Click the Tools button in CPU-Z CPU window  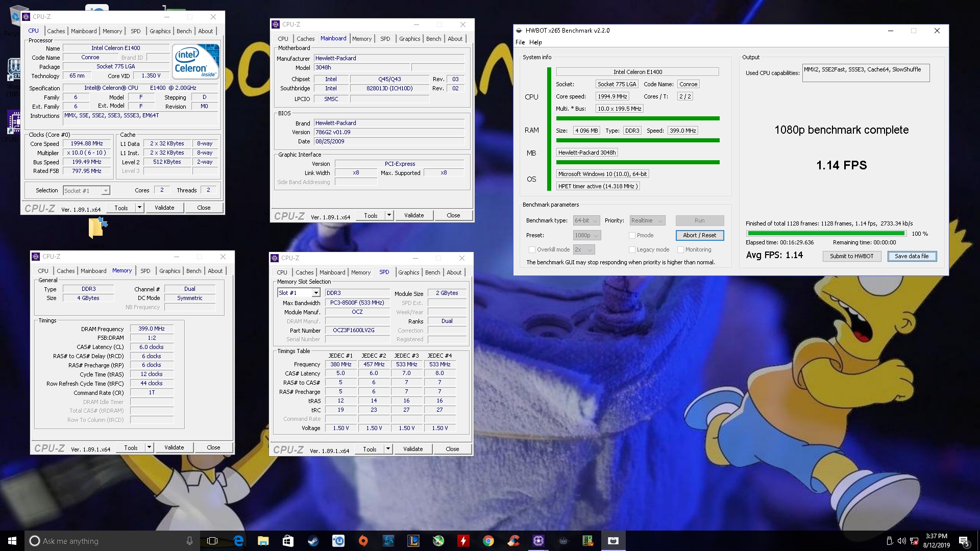121,208
